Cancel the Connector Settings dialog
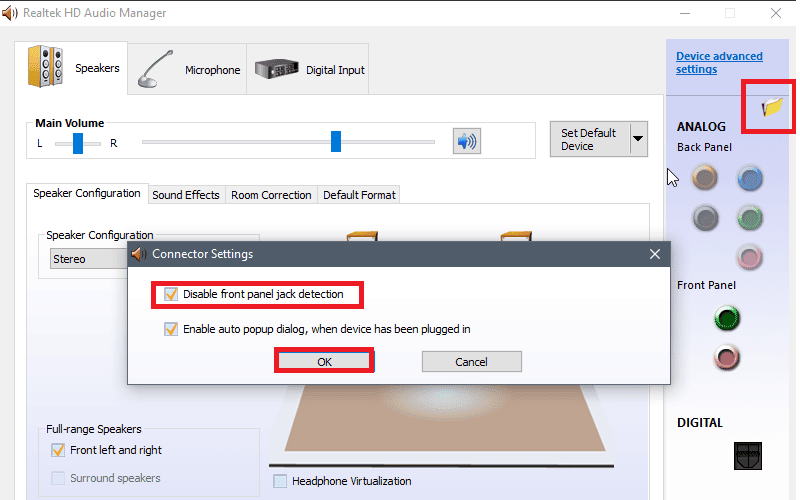The width and height of the screenshot is (800, 500). [x=471, y=362]
